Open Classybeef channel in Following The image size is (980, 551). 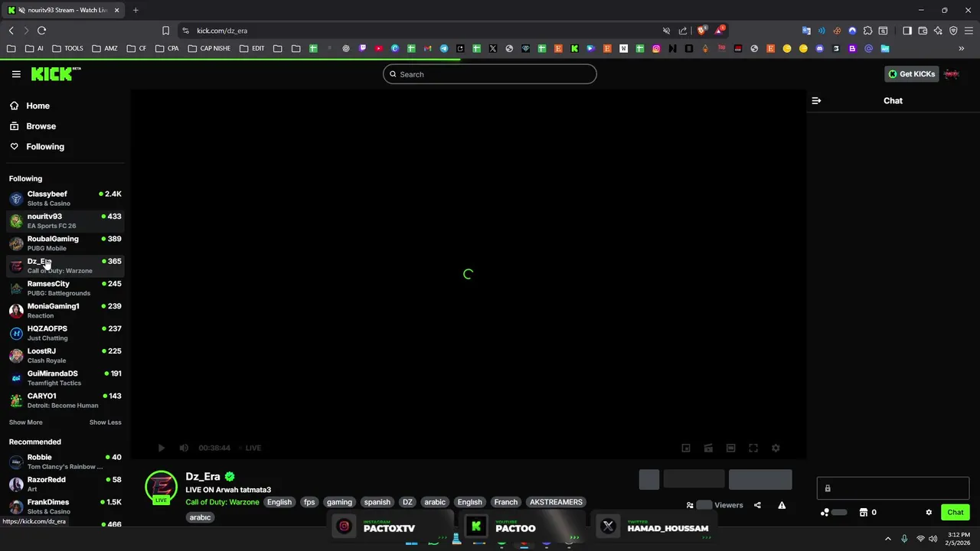coord(65,198)
